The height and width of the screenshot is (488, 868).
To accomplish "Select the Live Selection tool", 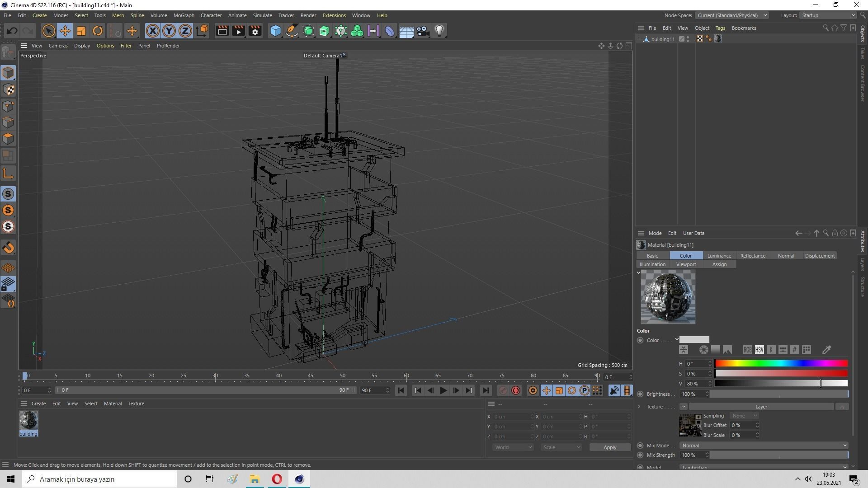I will pos(48,31).
